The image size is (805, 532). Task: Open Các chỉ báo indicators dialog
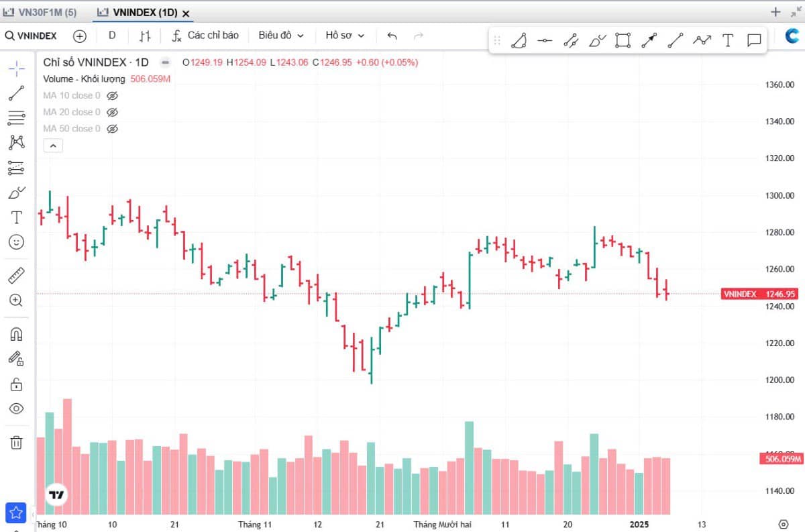[x=205, y=36]
